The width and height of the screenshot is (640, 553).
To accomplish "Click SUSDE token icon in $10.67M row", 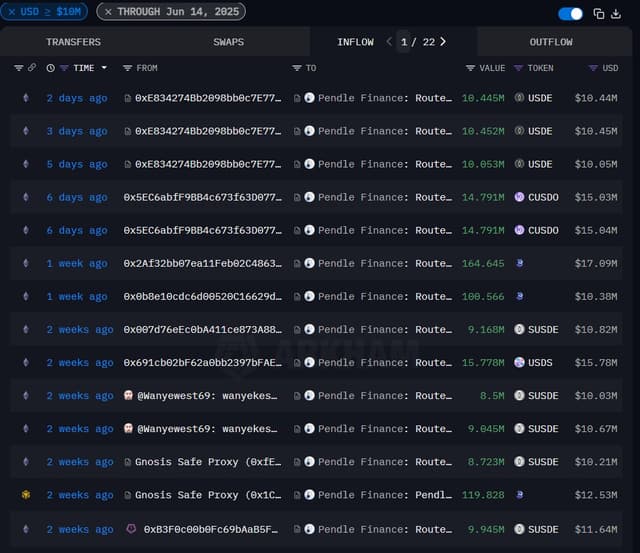I will point(519,429).
